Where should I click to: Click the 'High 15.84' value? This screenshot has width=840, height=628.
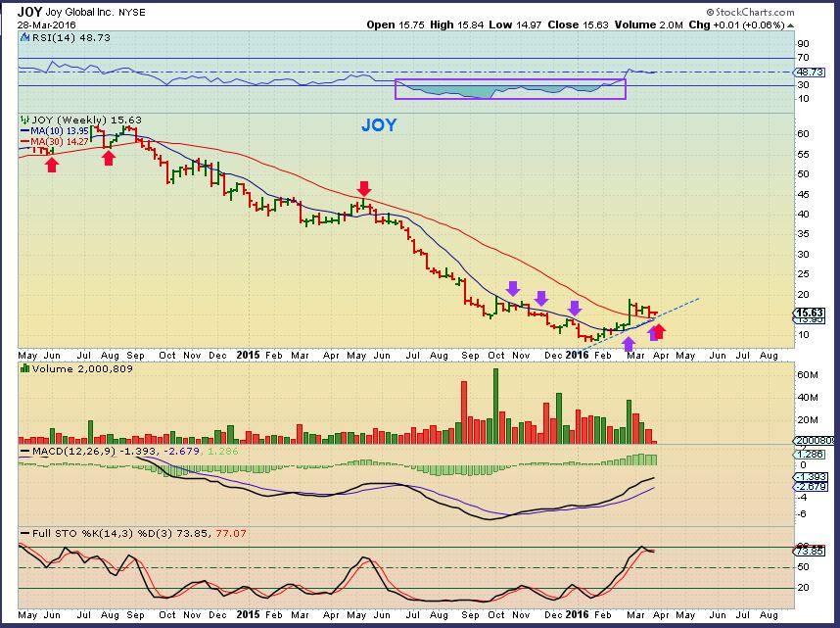point(456,24)
